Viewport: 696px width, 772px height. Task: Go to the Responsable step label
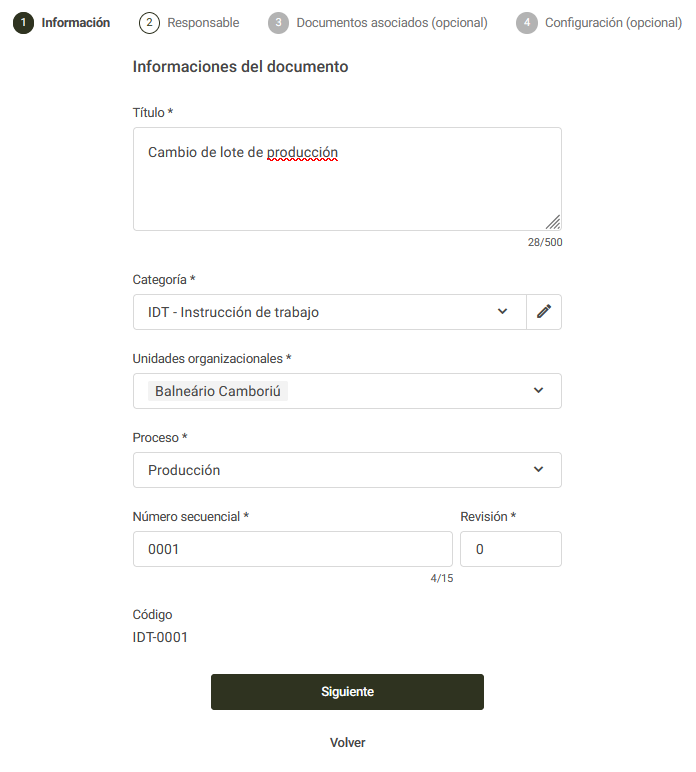pos(203,23)
